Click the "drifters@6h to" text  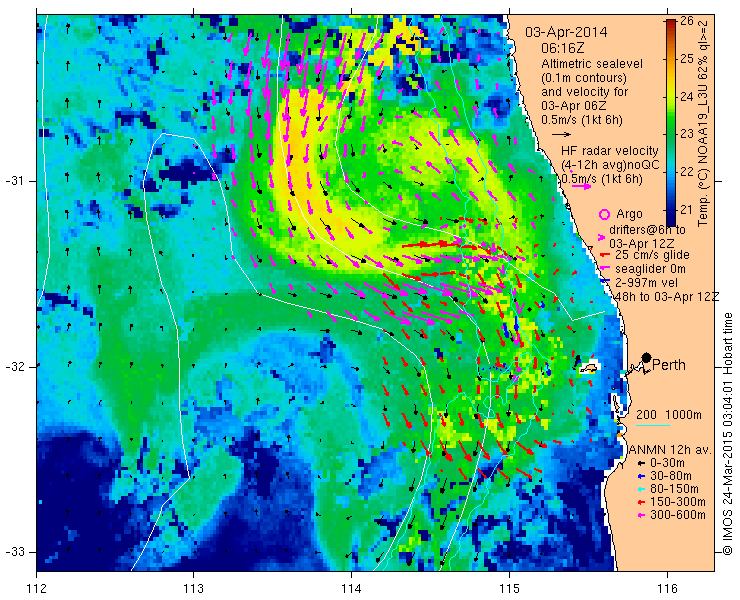pyautogui.click(x=647, y=230)
